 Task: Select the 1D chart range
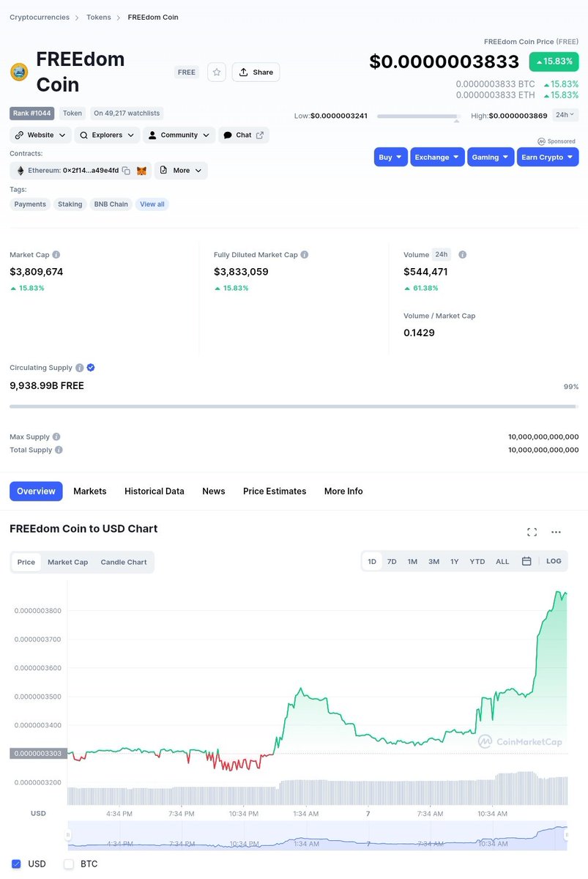coord(372,561)
